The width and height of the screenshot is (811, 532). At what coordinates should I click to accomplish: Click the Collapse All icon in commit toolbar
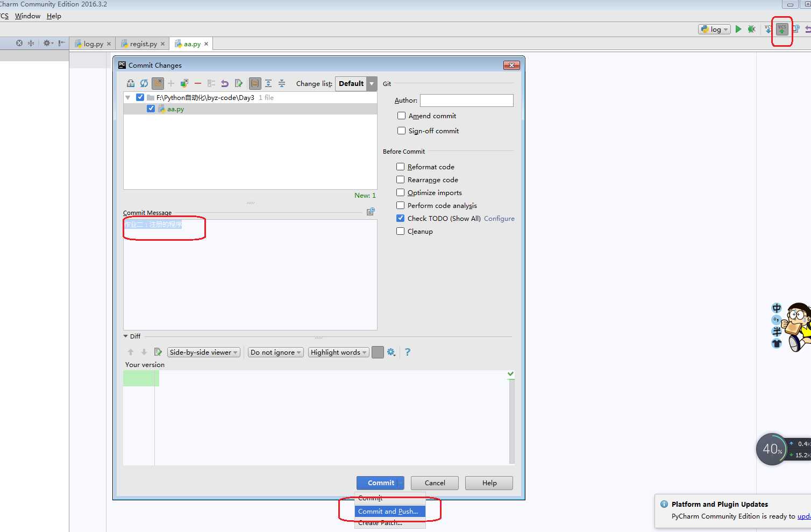[281, 83]
